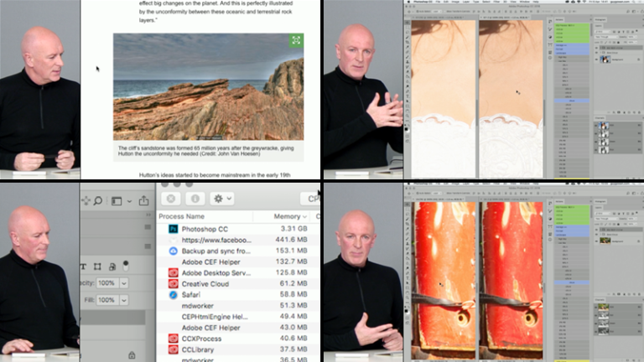Click the search magnifier icon in Photoshop
This screenshot has width=644, height=362.
click(97, 200)
